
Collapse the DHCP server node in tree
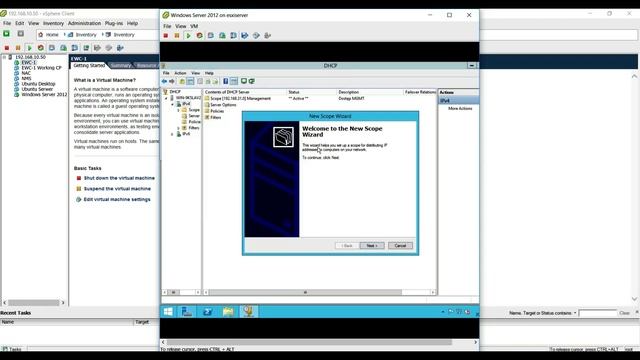(167, 98)
